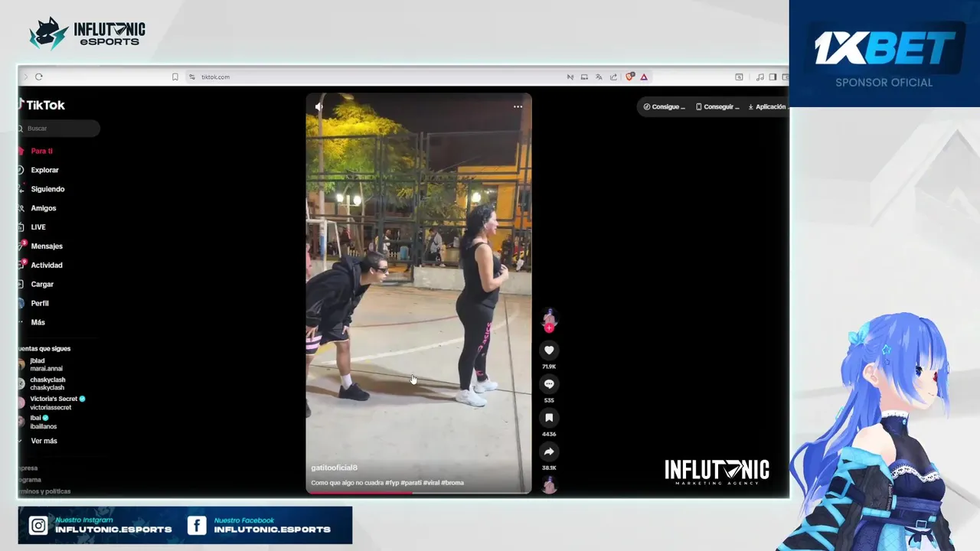Click the 4436 saves count
The height and width of the screenshot is (551, 980).
click(x=549, y=434)
